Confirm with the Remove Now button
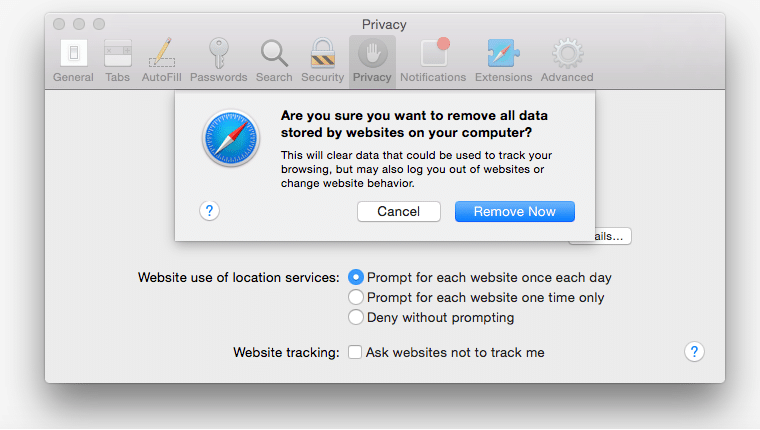The image size is (760, 430). pyautogui.click(x=515, y=211)
